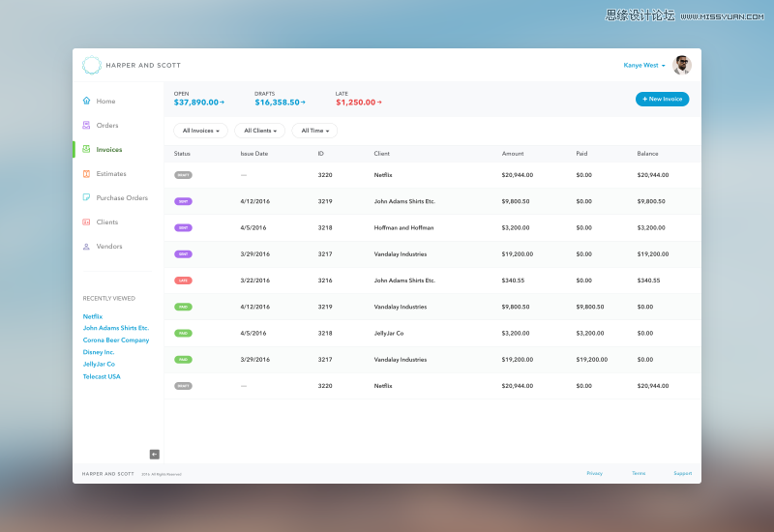Click the user profile avatar photo
Image resolution: width=774 pixels, height=532 pixels.
click(x=682, y=66)
